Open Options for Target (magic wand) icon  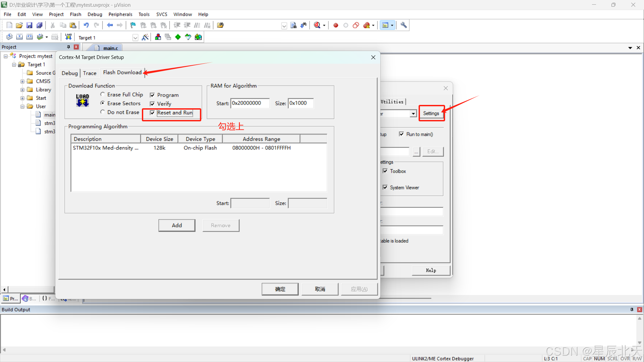coord(145,37)
